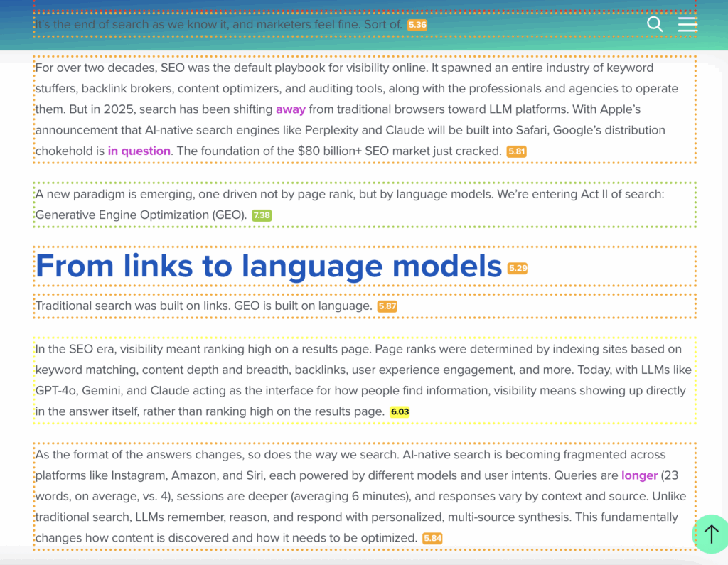
Task: Click the "Traditional search was built on links" sentence
Action: [203, 306]
